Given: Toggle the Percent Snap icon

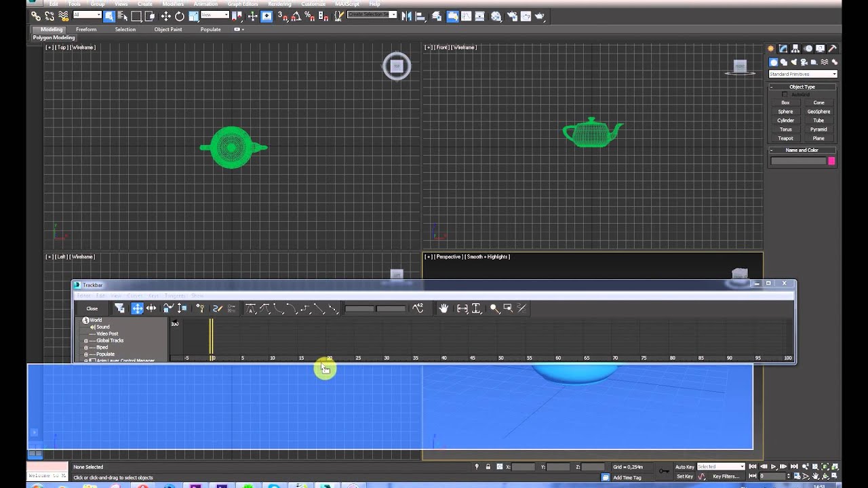Looking at the screenshot, I should [309, 16].
